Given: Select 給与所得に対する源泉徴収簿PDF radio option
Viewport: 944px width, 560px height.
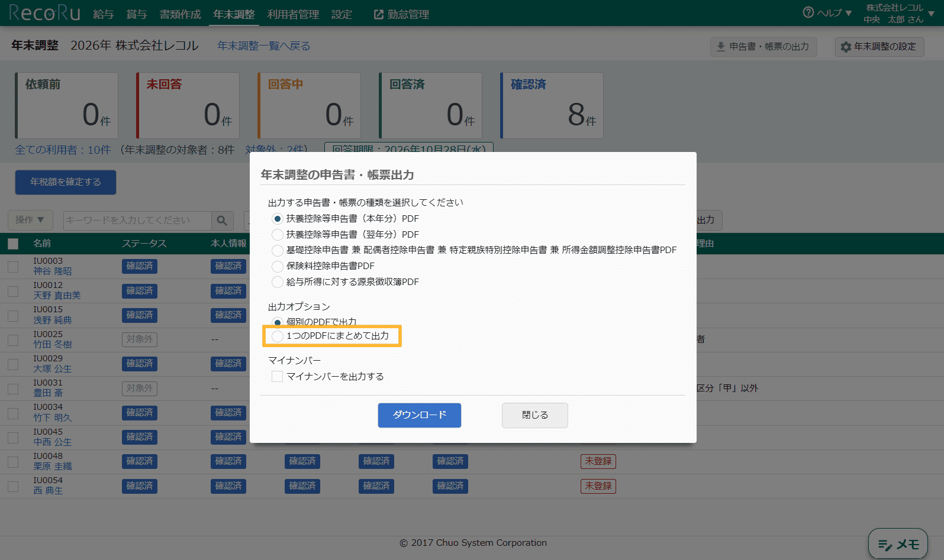Looking at the screenshot, I should (277, 282).
